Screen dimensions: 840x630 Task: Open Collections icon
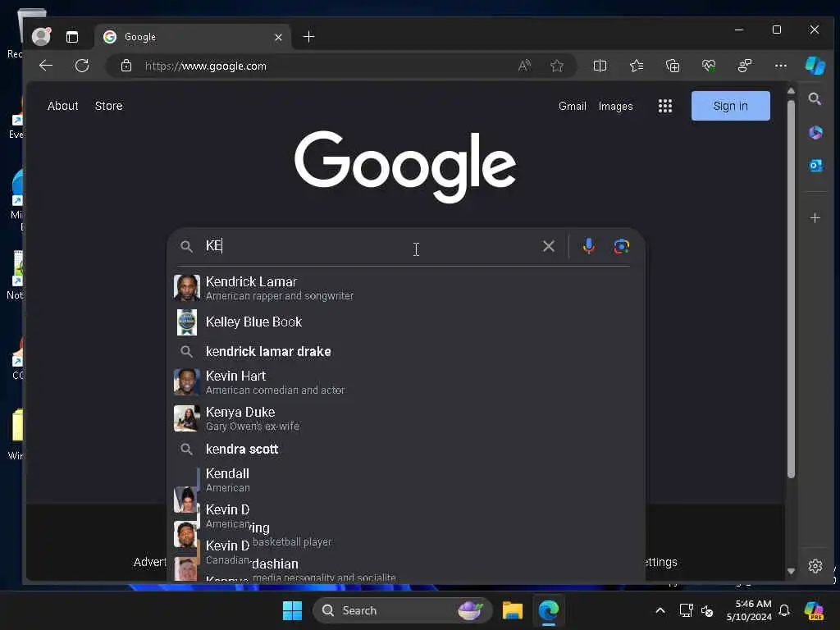pos(673,66)
